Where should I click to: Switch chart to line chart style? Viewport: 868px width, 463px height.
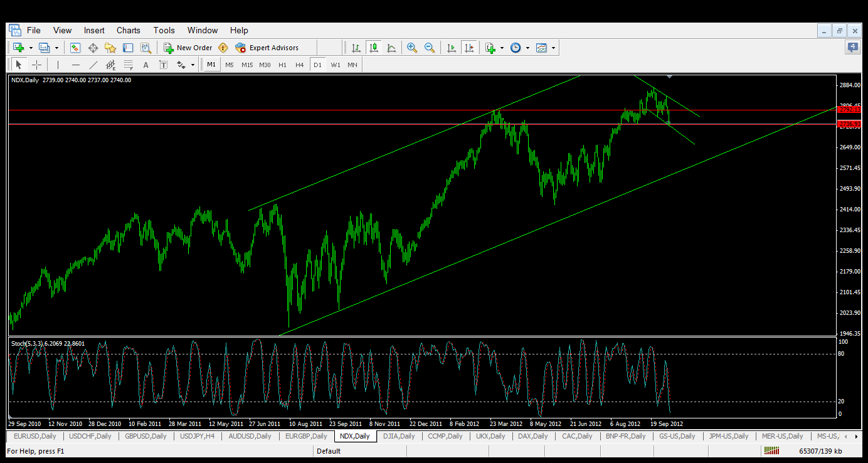[391, 48]
